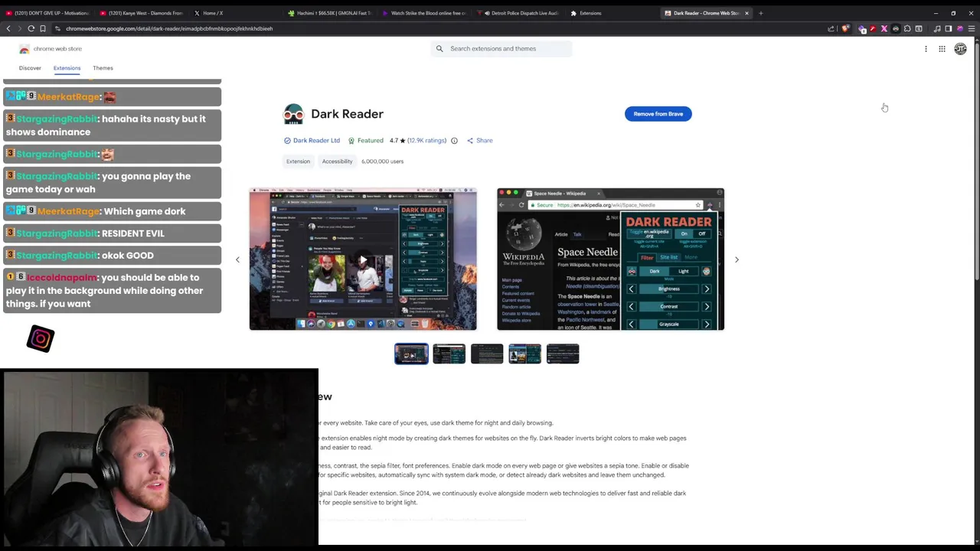Viewport: 980px width, 551px height.
Task: Toggle the browser sidebar panel icon
Action: [949, 29]
